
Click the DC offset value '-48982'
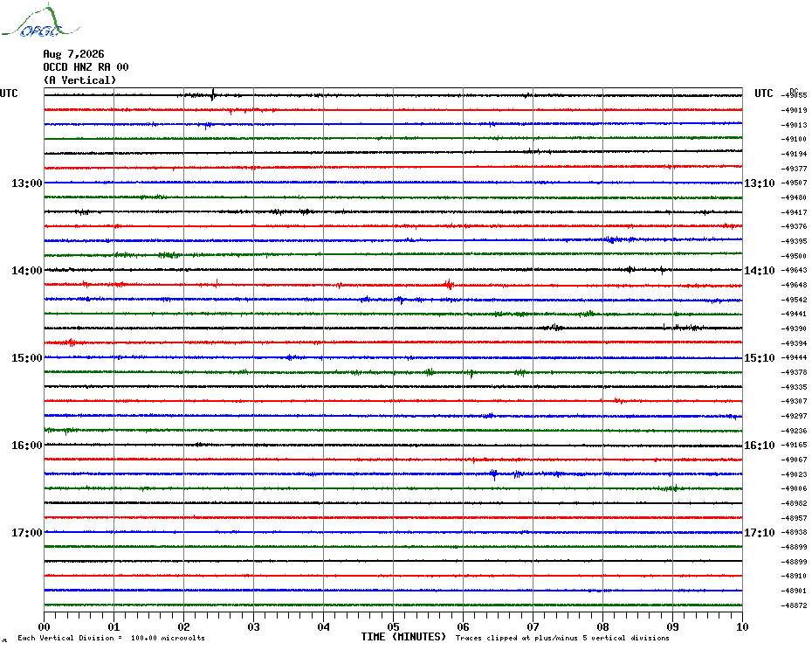point(794,503)
